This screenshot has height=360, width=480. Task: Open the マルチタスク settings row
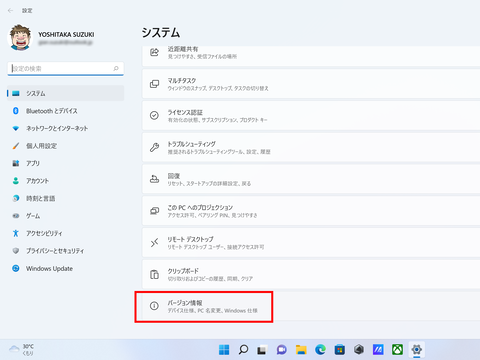[x=311, y=84]
